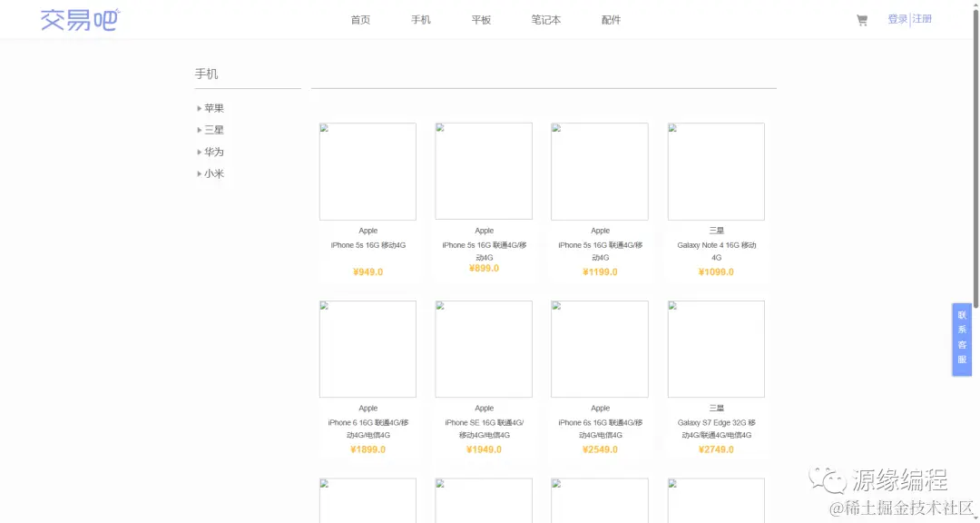Click the 手机 heading above the sidebar categories

[x=206, y=74]
